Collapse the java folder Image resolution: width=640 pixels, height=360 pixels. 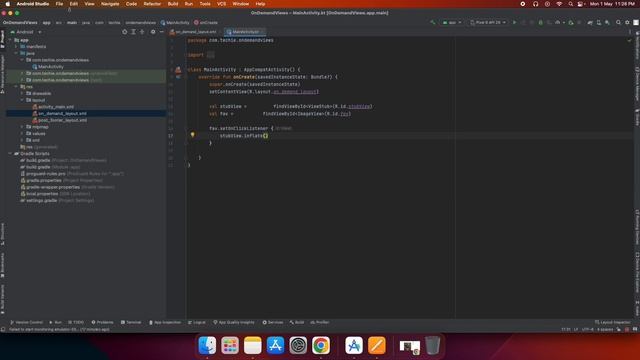click(16, 53)
